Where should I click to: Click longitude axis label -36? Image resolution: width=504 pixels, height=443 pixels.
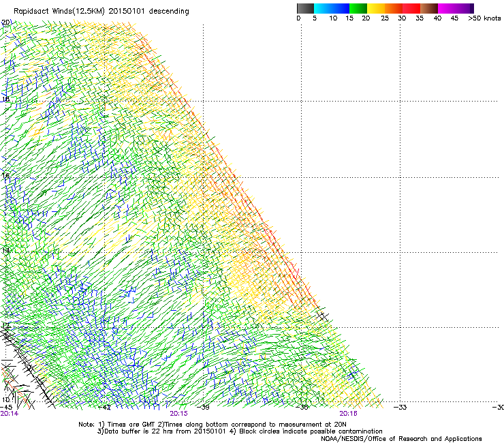(x=302, y=408)
